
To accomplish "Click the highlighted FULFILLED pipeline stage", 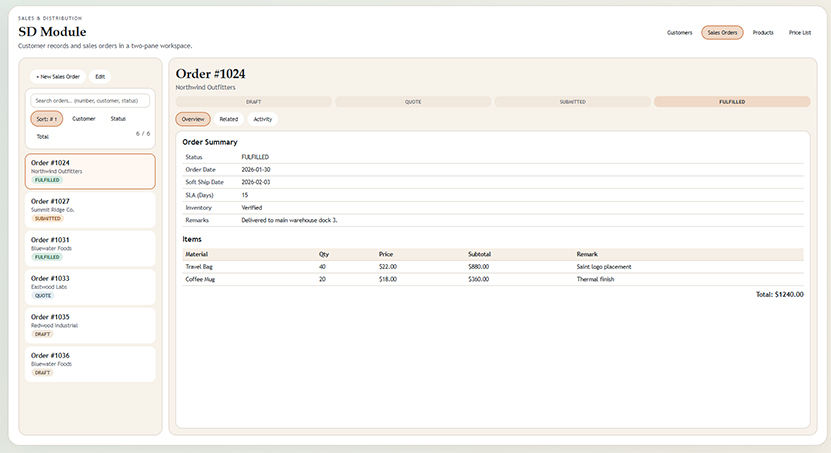I will (x=732, y=102).
